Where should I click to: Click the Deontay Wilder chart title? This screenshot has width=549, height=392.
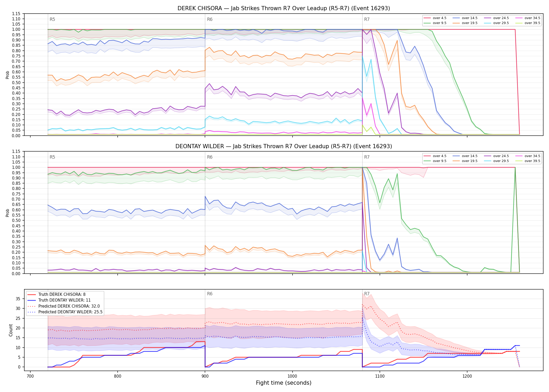[284, 146]
